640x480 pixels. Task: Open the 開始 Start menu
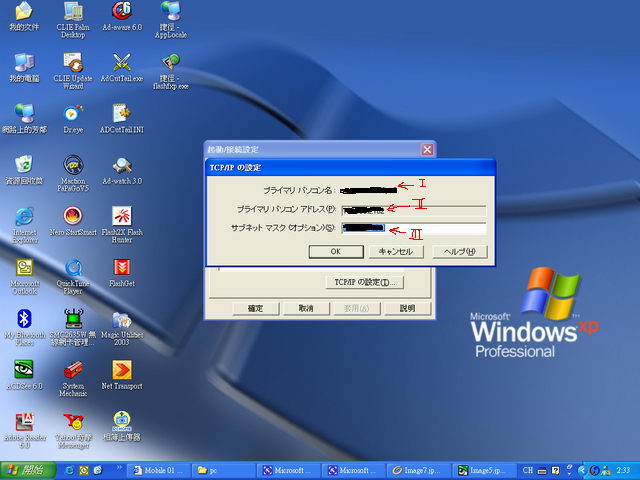(28, 470)
